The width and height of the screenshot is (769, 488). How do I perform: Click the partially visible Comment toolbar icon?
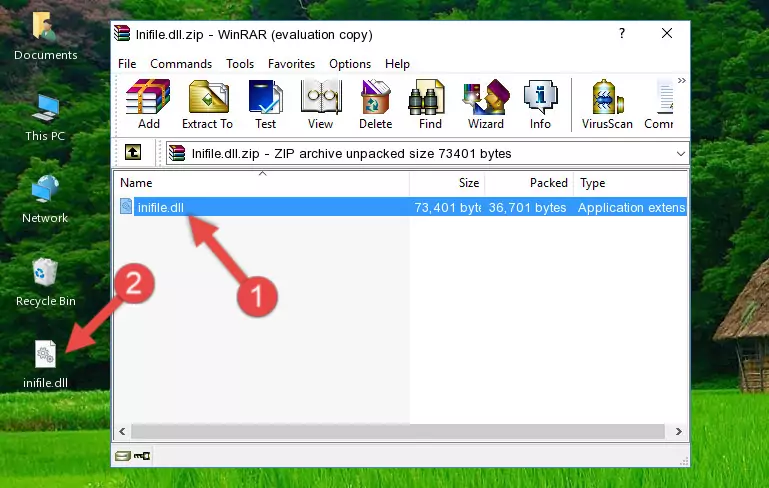pyautogui.click(x=659, y=104)
